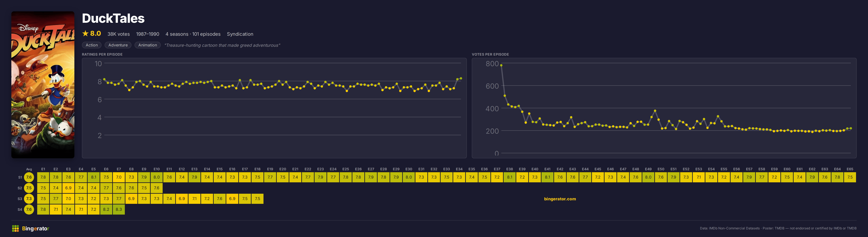
Task: Select the Action genre tag
Action: [x=92, y=45]
